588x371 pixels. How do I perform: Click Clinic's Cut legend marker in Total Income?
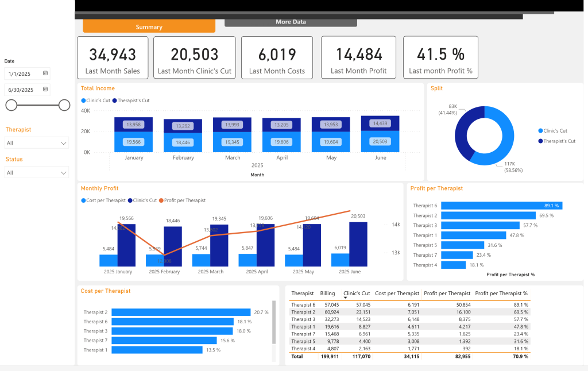point(83,101)
